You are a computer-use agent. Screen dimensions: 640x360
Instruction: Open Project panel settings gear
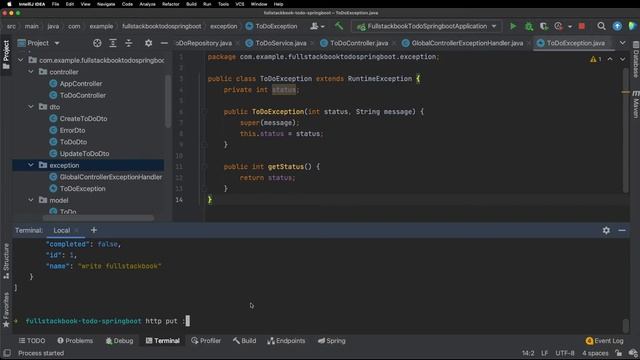pyautogui.click(x=149, y=43)
